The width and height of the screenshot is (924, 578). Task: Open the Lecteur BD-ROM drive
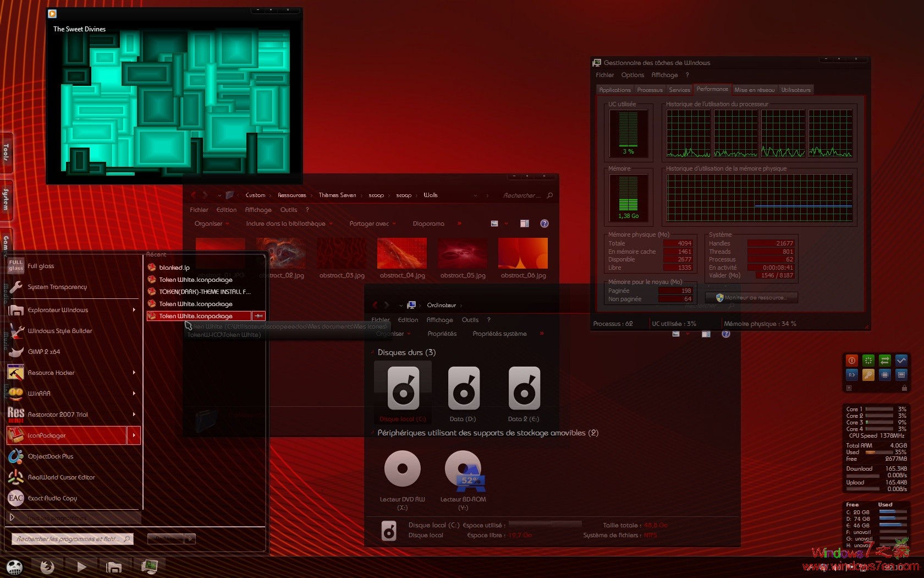[463, 471]
